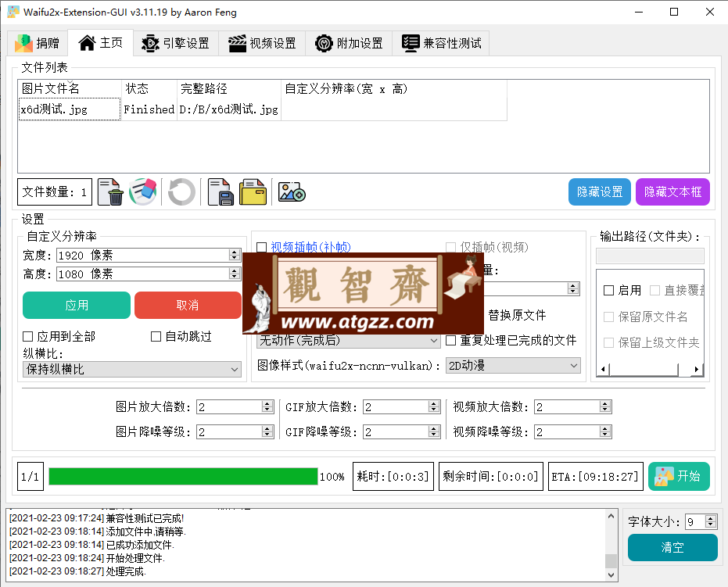
Task: Click the 自定义分辨率(宽 x 高) column header
Action: click(x=394, y=88)
